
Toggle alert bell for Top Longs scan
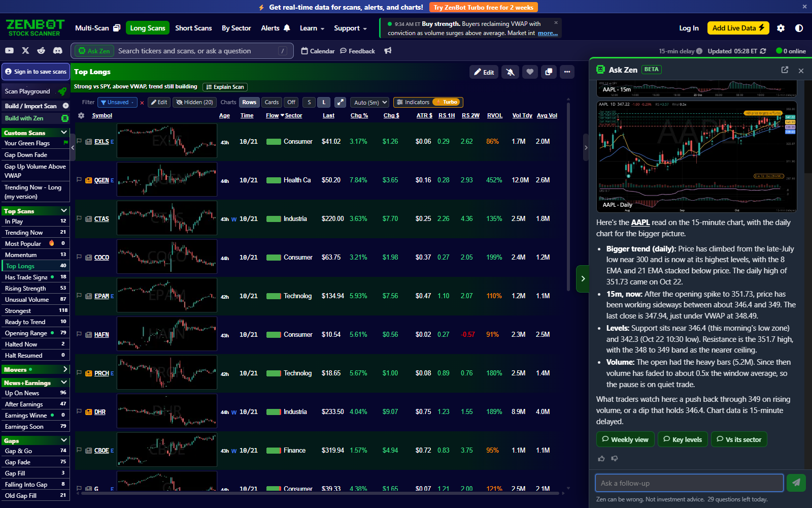click(x=510, y=72)
